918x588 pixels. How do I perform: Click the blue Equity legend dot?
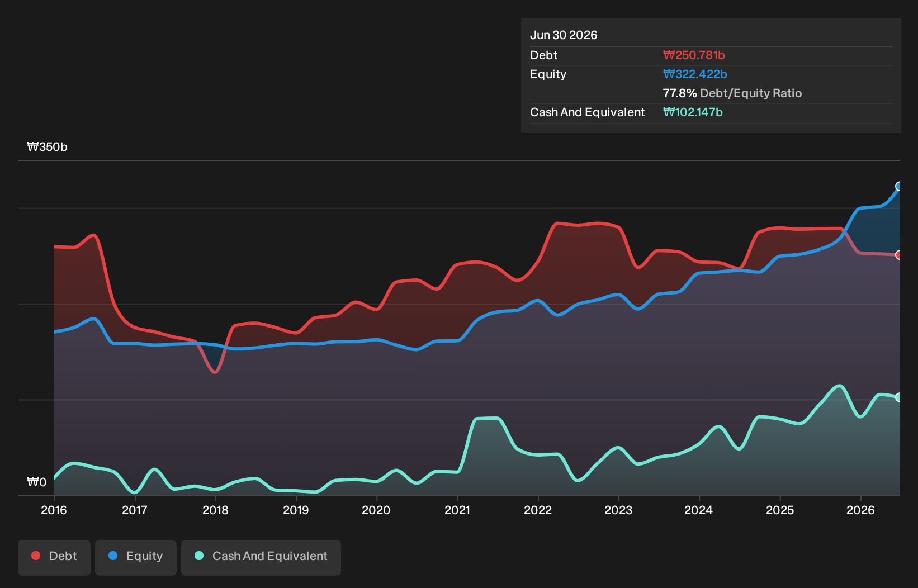(113, 556)
